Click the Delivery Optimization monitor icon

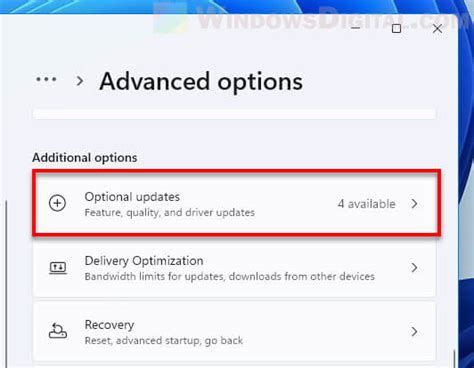58,268
